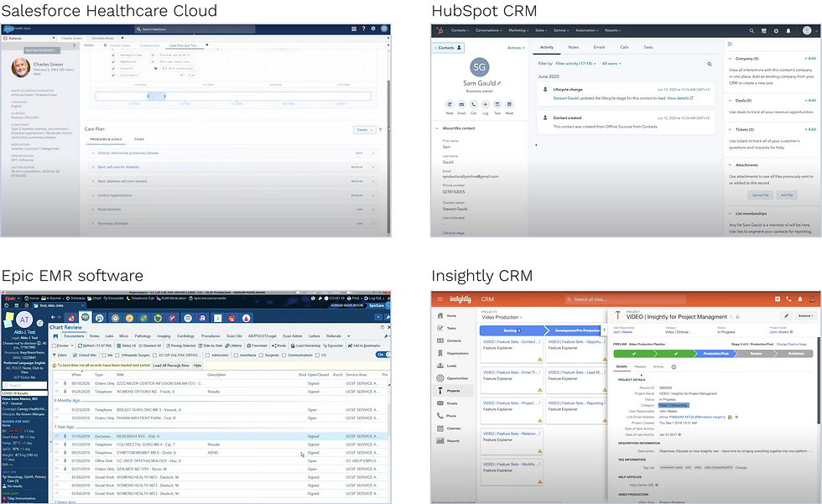
Task: Open Insightly Leads in sidebar
Action: click(447, 366)
